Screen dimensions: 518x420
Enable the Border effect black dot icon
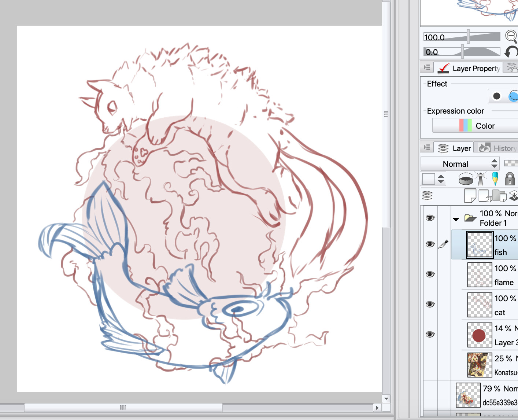pyautogui.click(x=497, y=96)
